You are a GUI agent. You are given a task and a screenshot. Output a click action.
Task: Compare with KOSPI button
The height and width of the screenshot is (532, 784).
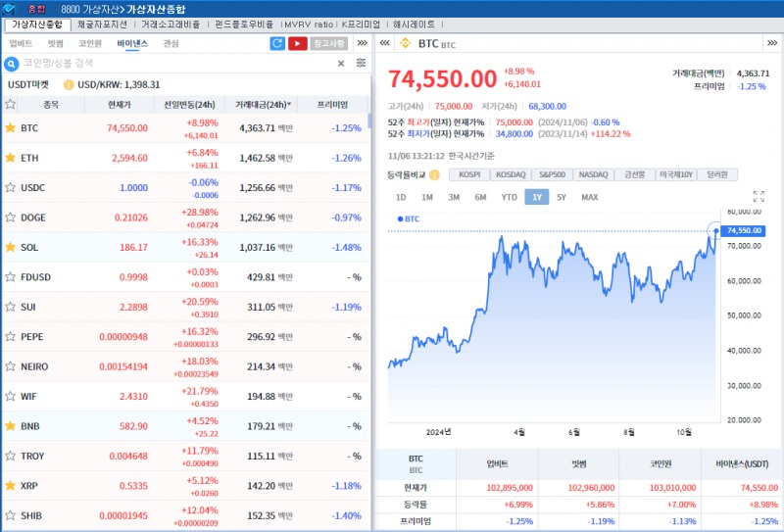(469, 174)
